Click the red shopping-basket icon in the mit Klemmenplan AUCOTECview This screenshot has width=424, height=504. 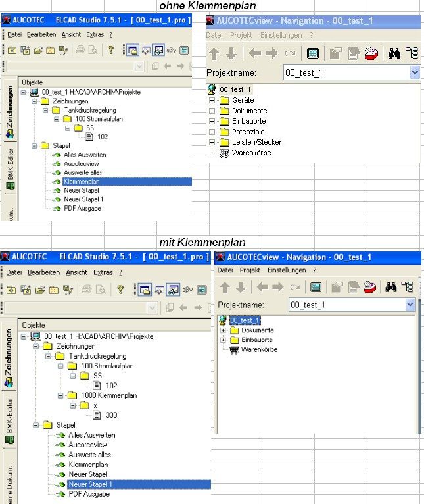tap(369, 287)
